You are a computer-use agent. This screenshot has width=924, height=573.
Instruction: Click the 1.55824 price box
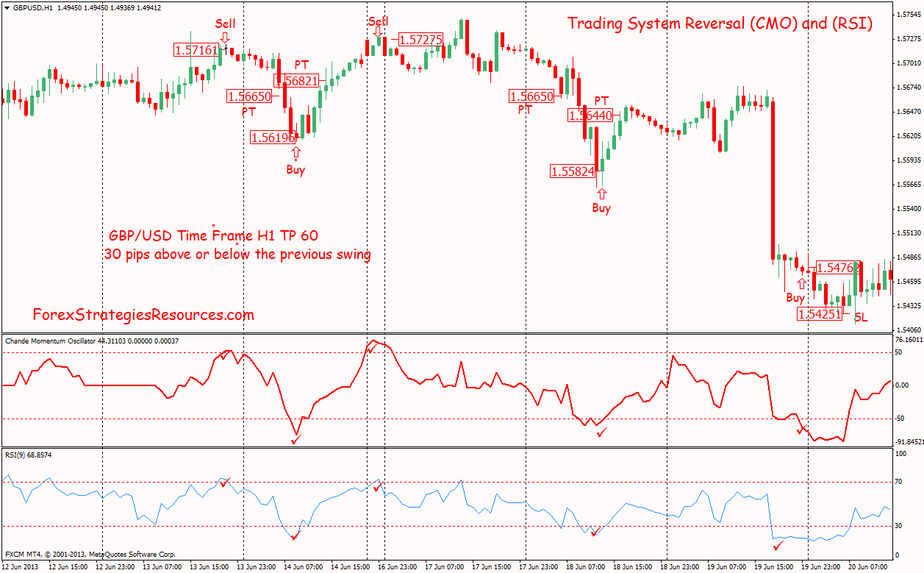point(573,171)
